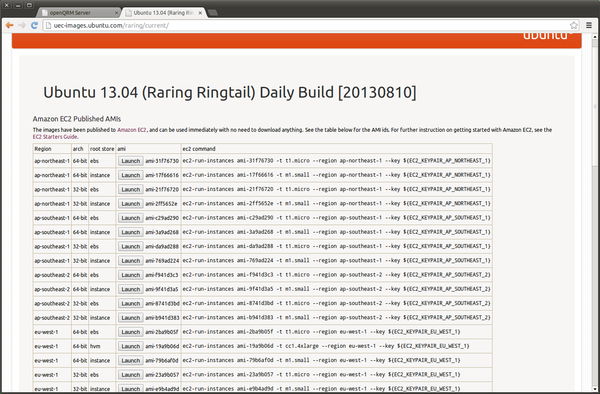Click the scrollbar down arrow
Image resolution: width=600 pixels, height=394 pixels.
click(595, 389)
